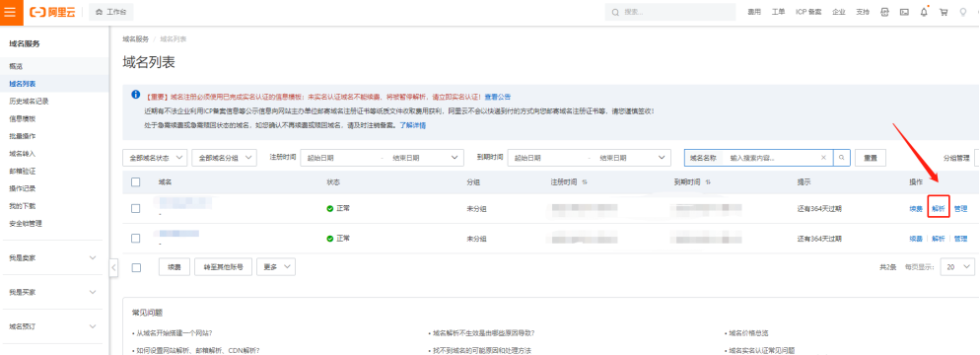This screenshot has height=355, width=980.
Task: Click the 域名名称 search input field
Action: pyautogui.click(x=773, y=158)
